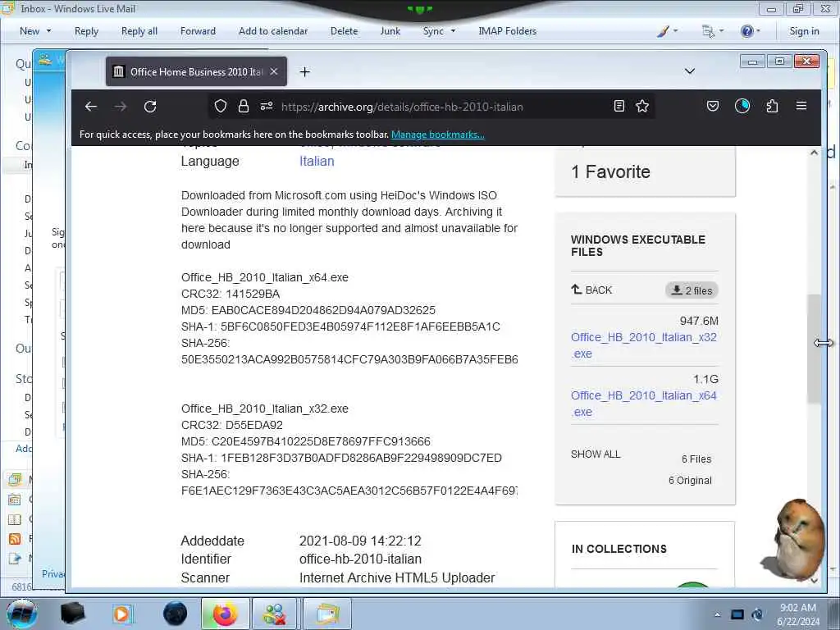Open the dark globe browser taskbar icon
Viewport: 840px width, 630px height.
(x=175, y=614)
